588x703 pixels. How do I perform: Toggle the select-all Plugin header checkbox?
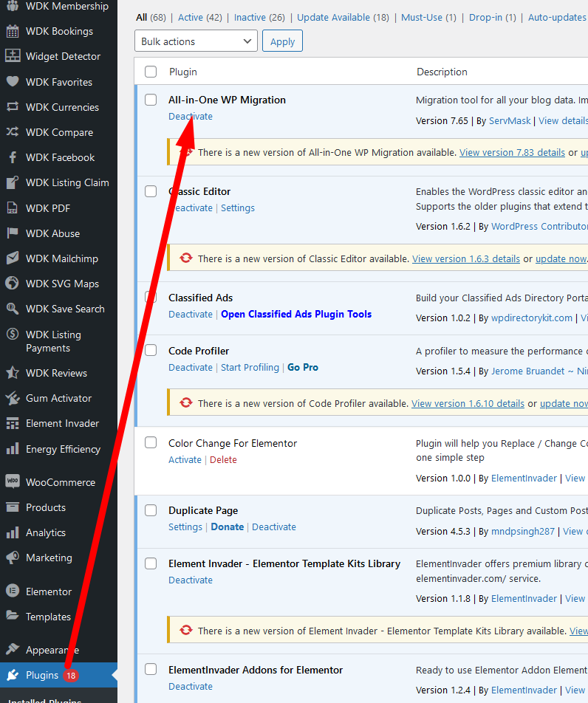coord(151,72)
